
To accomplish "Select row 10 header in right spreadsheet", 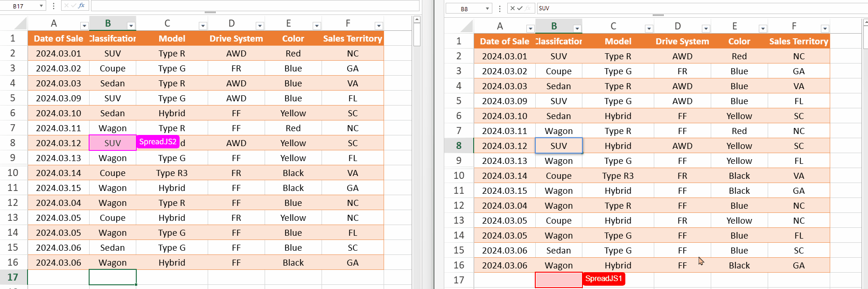I will [459, 176].
